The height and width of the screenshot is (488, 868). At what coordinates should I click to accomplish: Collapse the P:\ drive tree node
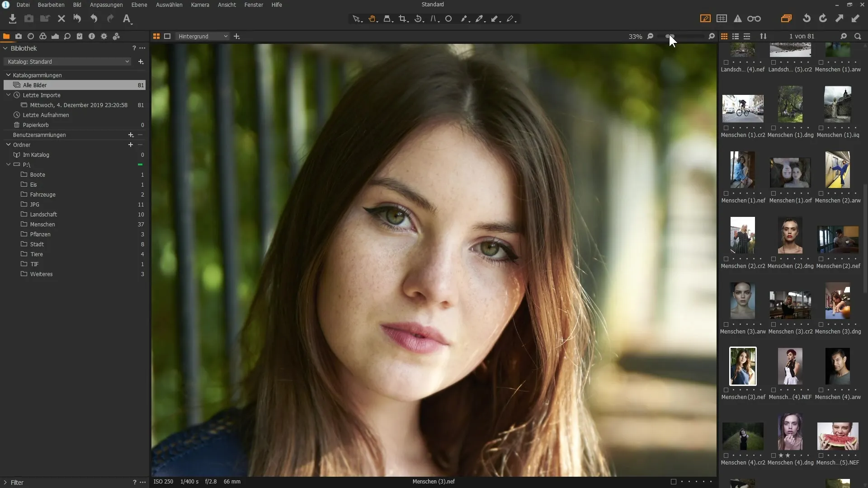8,164
